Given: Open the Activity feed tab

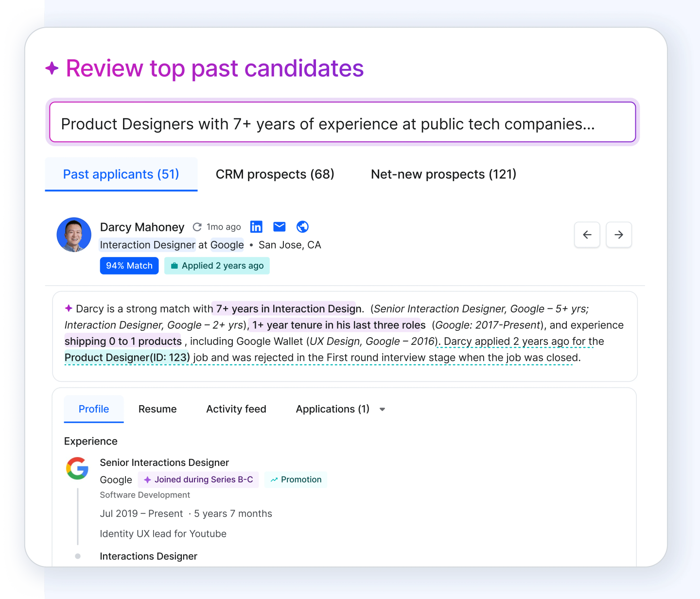Looking at the screenshot, I should [236, 409].
